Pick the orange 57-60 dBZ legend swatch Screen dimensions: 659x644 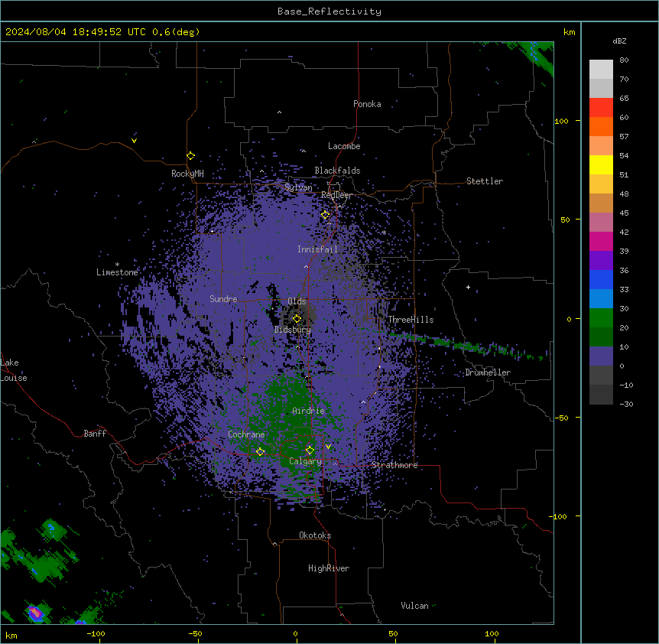tap(601, 126)
